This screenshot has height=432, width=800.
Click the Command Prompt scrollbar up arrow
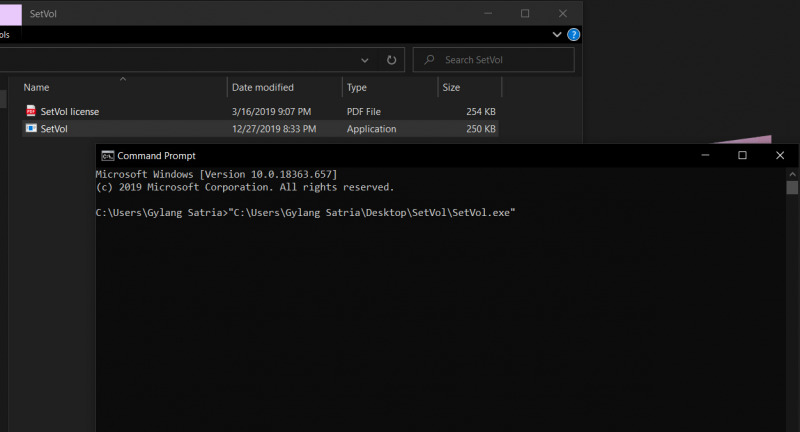point(792,173)
